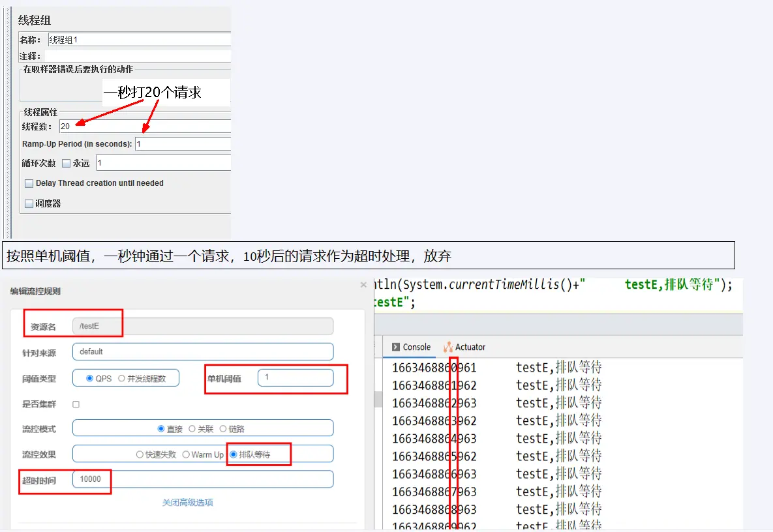Toggle the 是否集群 cluster checkbox

[76, 404]
